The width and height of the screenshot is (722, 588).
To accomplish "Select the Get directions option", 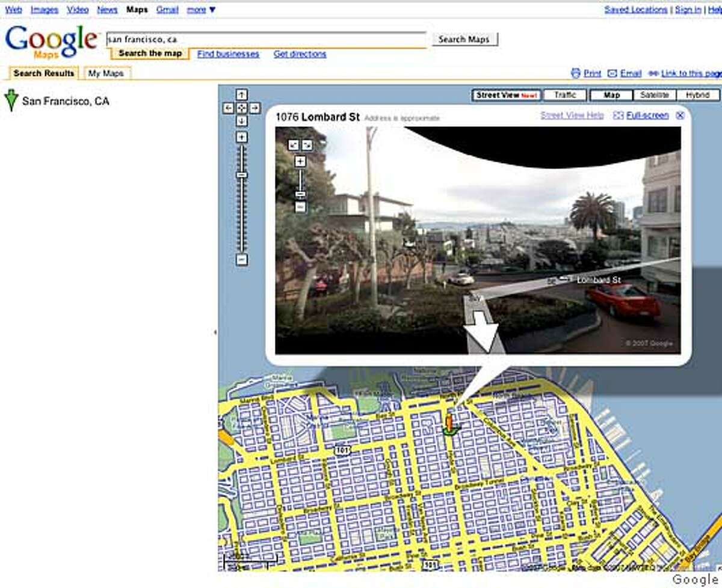I will [300, 54].
